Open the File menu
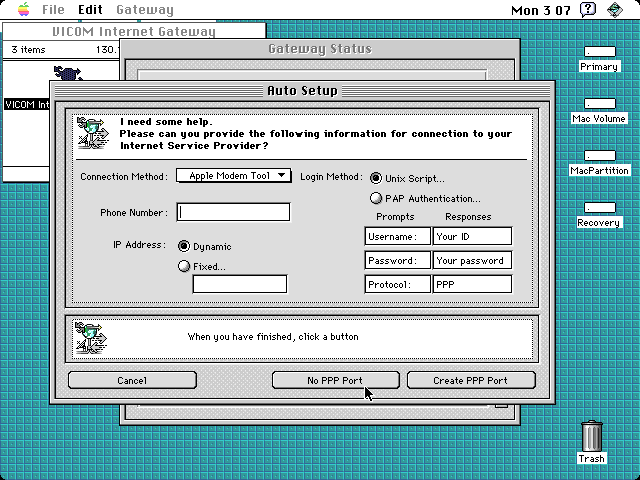This screenshot has height=480, width=640. point(53,9)
